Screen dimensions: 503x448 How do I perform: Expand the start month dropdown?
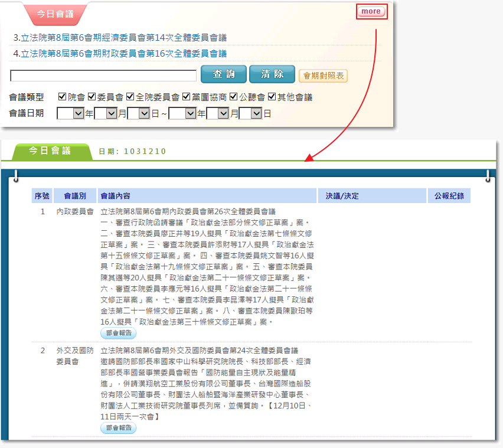pos(106,113)
